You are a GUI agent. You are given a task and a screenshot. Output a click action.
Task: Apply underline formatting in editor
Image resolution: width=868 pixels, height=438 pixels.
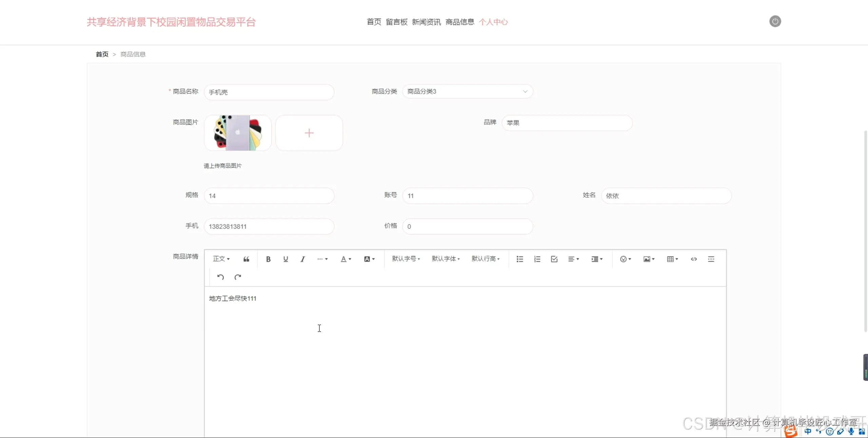point(285,259)
